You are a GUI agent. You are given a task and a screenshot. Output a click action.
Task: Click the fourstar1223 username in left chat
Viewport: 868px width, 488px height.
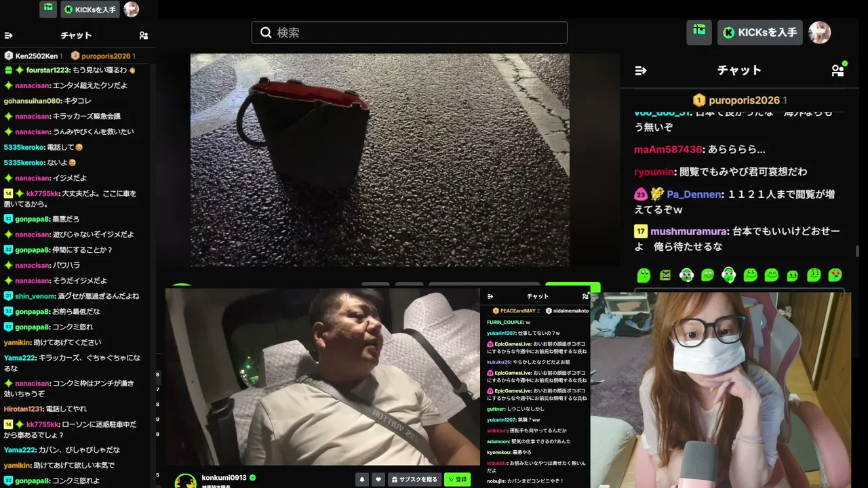[47, 70]
